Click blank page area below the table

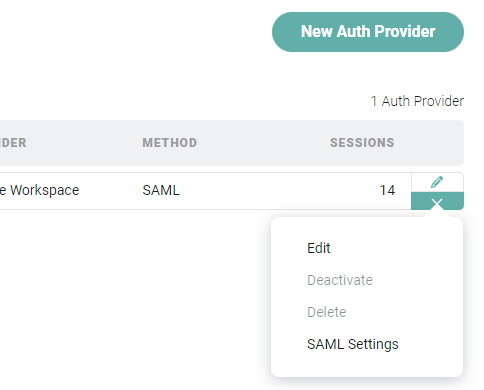[133, 300]
